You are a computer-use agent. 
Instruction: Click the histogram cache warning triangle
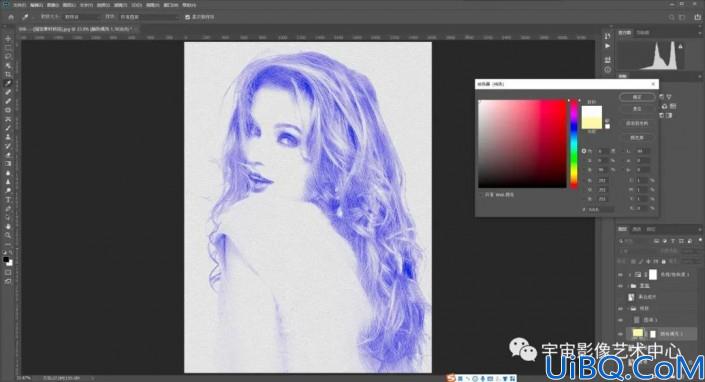[680, 46]
